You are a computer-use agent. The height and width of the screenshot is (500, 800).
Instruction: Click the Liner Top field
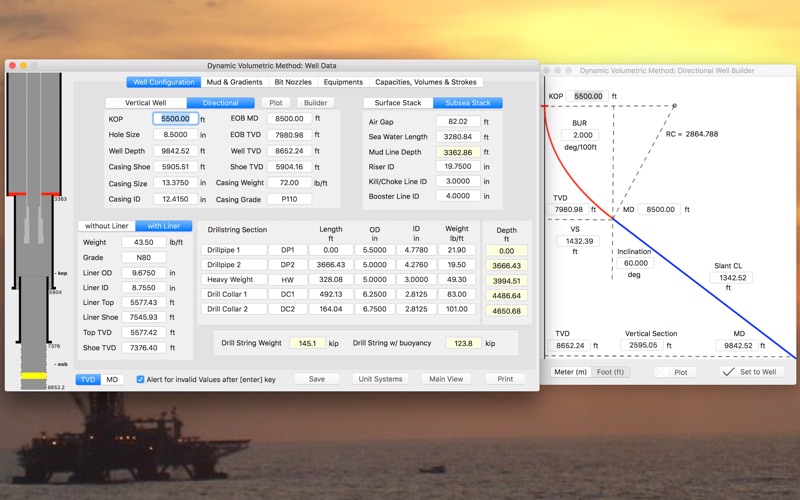[x=144, y=303]
